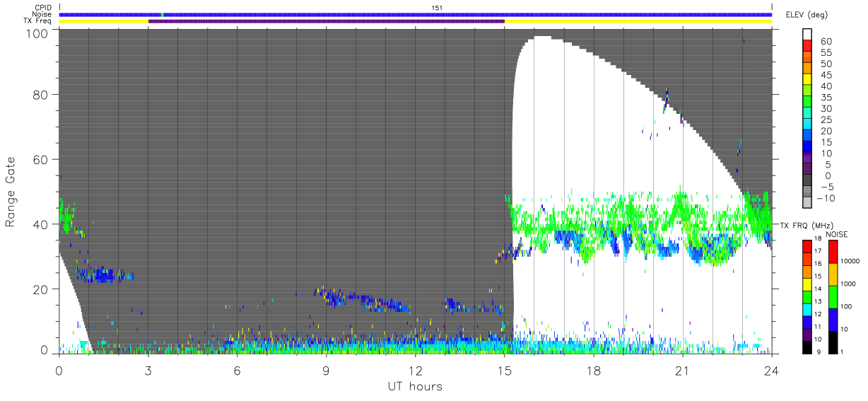The width and height of the screenshot is (868, 401).
Task: Click the 100 tick on the Range Gate axis
Action: (38, 33)
